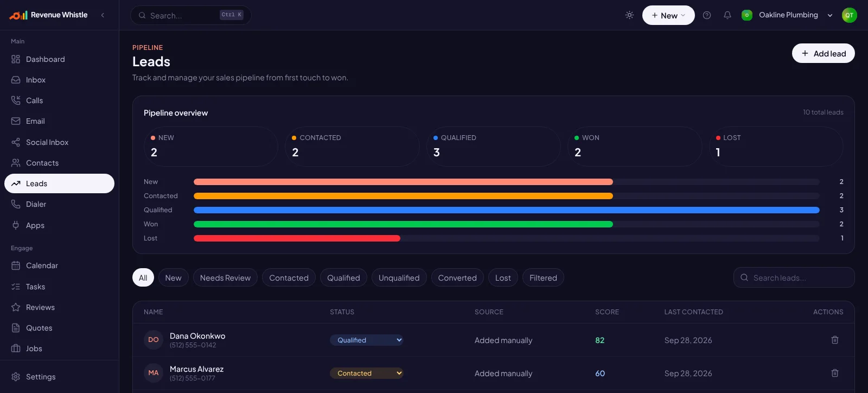Image resolution: width=868 pixels, height=393 pixels.
Task: Open Inbox from sidebar
Action: (x=59, y=80)
